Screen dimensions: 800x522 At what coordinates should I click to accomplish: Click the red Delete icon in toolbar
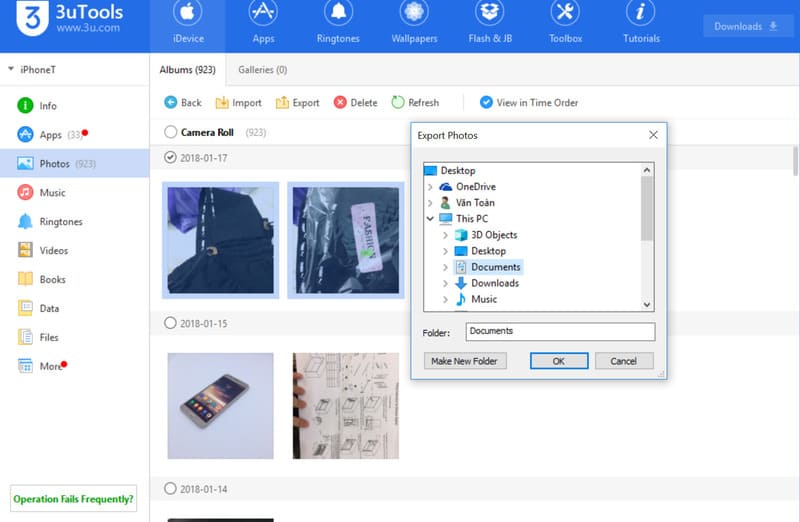pyautogui.click(x=341, y=102)
